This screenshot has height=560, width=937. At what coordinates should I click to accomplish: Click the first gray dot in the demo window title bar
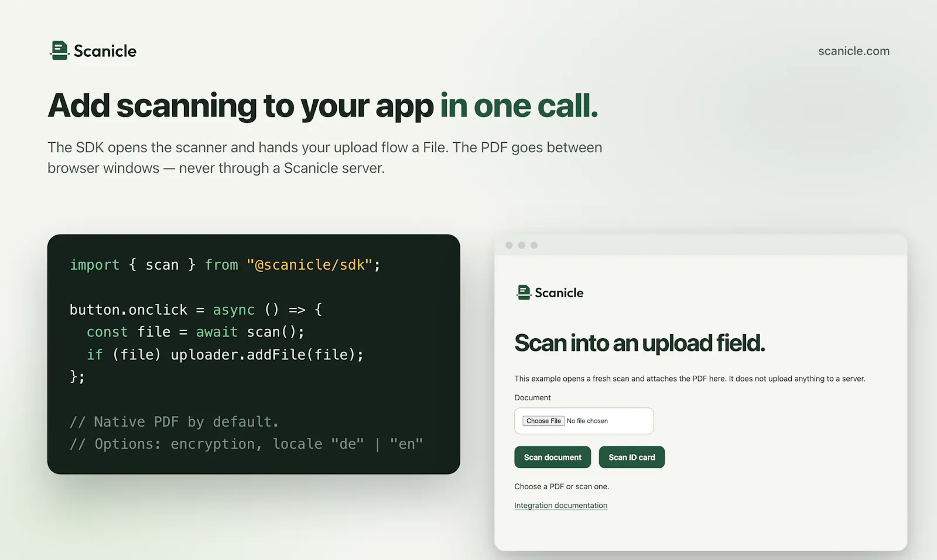[x=509, y=245]
